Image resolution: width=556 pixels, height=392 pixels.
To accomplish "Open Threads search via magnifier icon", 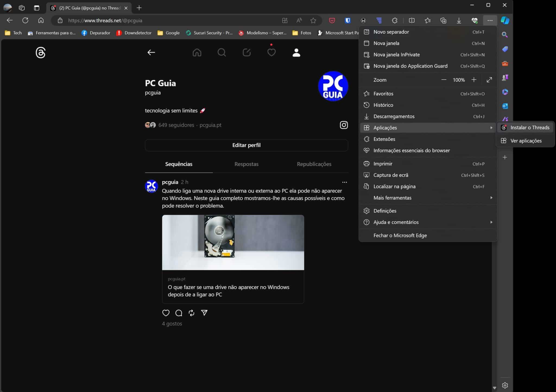I will (222, 52).
